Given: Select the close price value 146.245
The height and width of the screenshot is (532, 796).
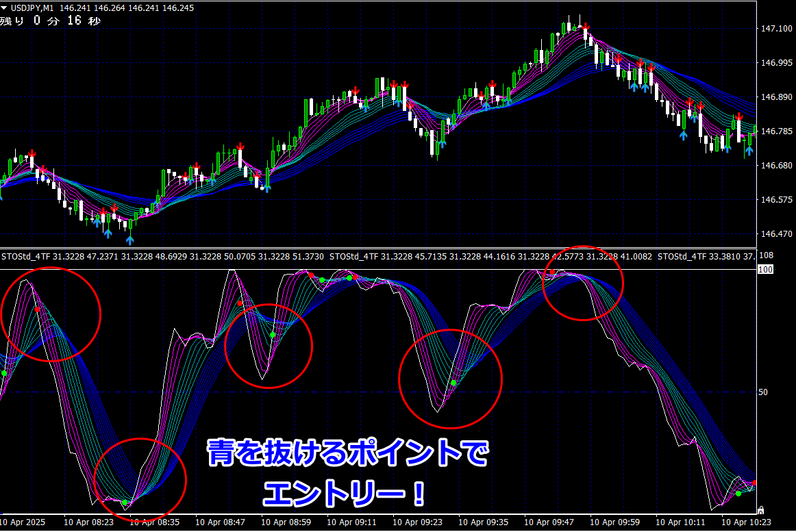Looking at the screenshot, I should click(x=177, y=8).
